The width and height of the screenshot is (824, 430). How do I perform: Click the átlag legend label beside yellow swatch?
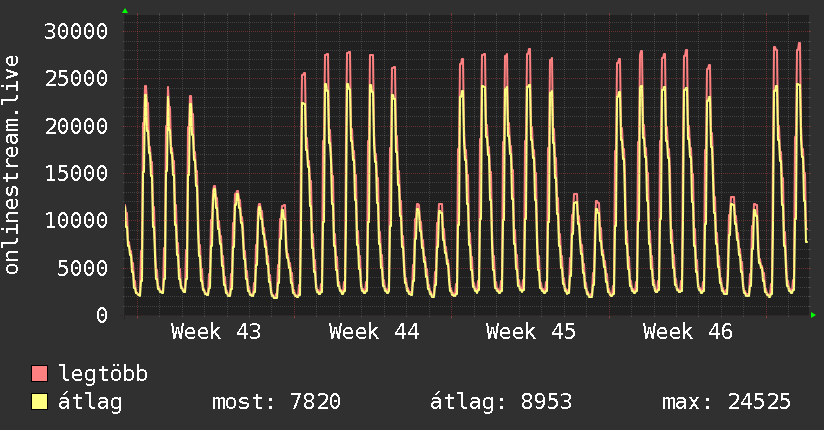(90, 402)
